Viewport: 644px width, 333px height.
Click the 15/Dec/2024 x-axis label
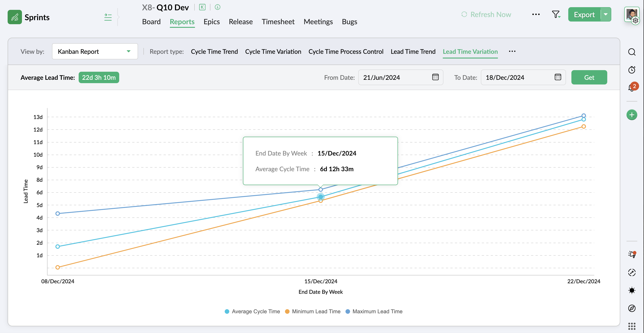pyautogui.click(x=321, y=281)
